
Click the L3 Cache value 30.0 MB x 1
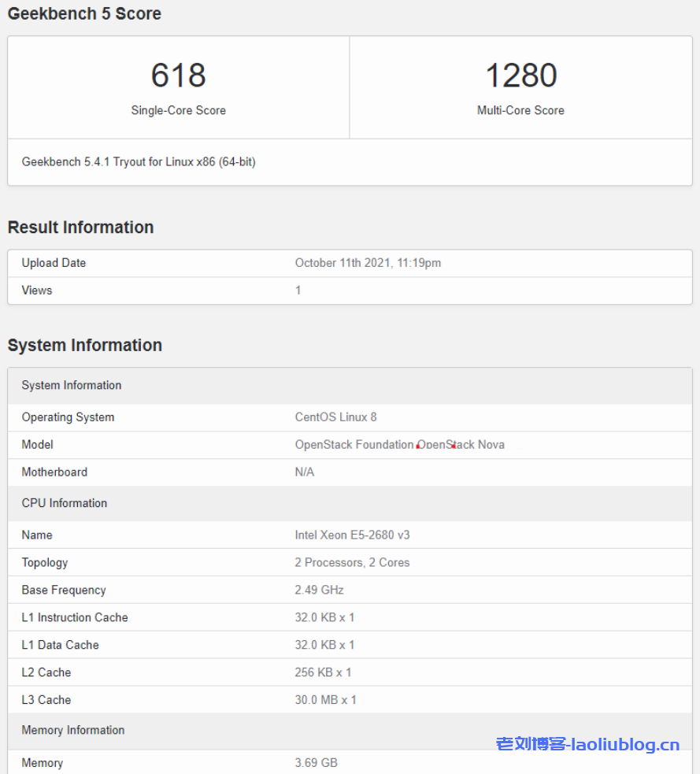pyautogui.click(x=325, y=700)
